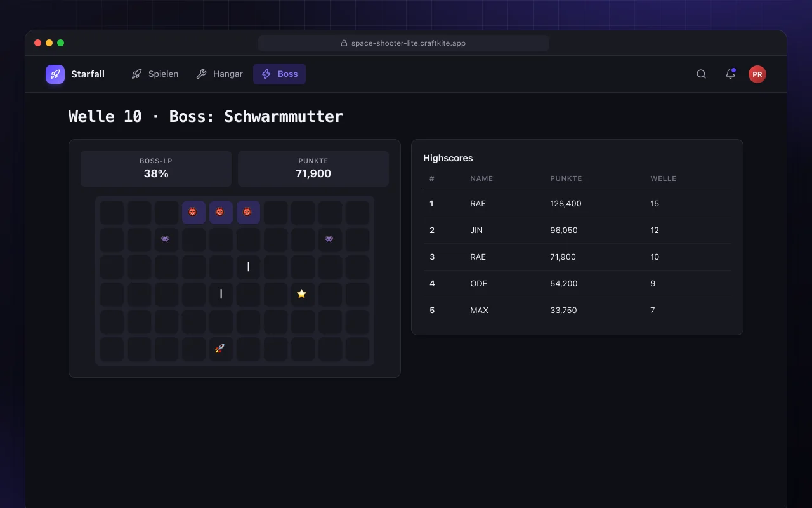Click the wave 15 cell
The height and width of the screenshot is (508, 812).
tap(655, 204)
